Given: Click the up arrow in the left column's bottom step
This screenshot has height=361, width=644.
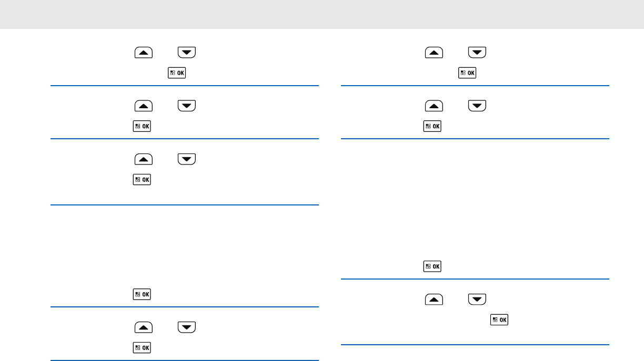Looking at the screenshot, I should tap(144, 327).
